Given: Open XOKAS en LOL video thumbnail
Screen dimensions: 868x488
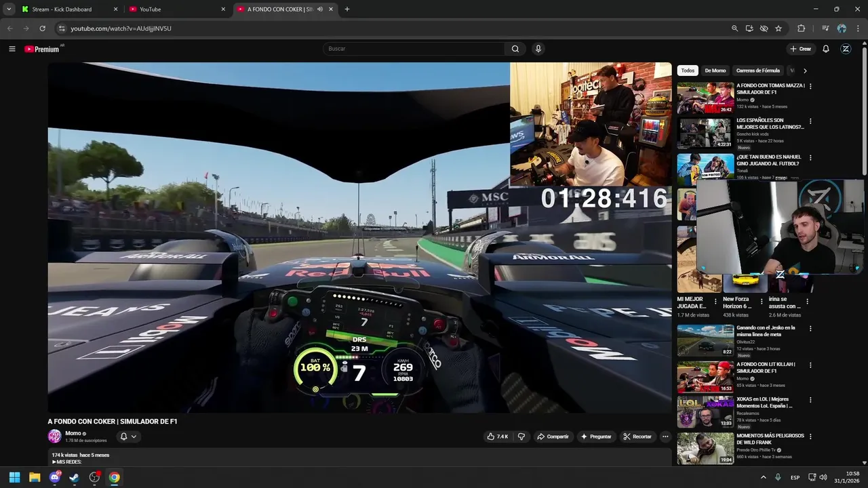Looking at the screenshot, I should click(705, 412).
